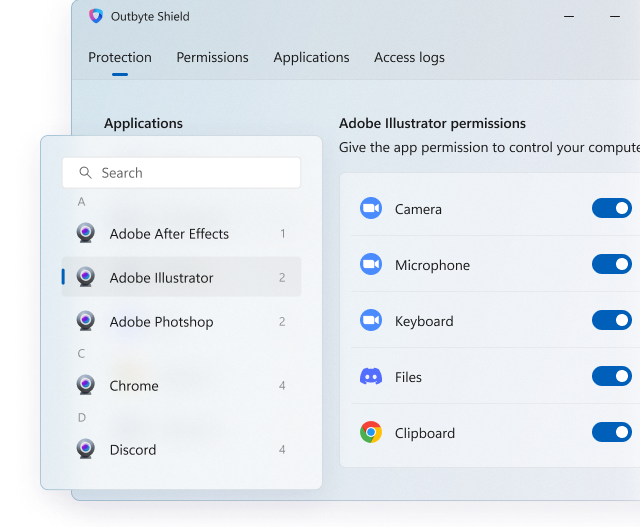
Task: Click the Camera permission label
Action: click(418, 209)
